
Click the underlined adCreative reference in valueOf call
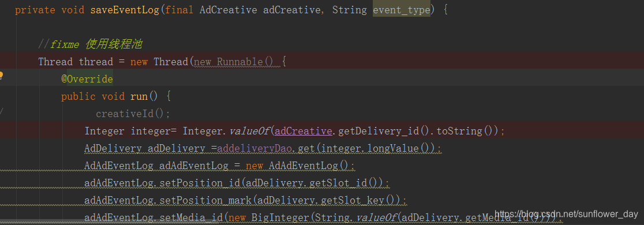click(x=303, y=131)
